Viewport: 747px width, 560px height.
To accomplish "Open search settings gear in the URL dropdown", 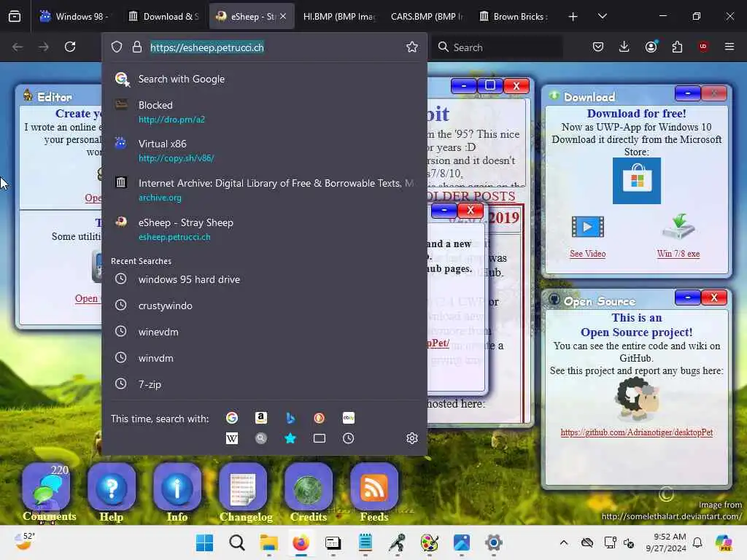I will pos(412,438).
